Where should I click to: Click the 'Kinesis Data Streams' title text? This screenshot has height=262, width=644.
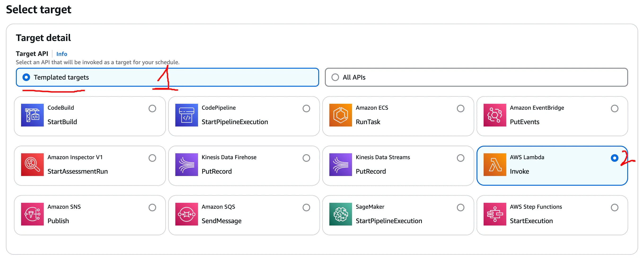383,157
